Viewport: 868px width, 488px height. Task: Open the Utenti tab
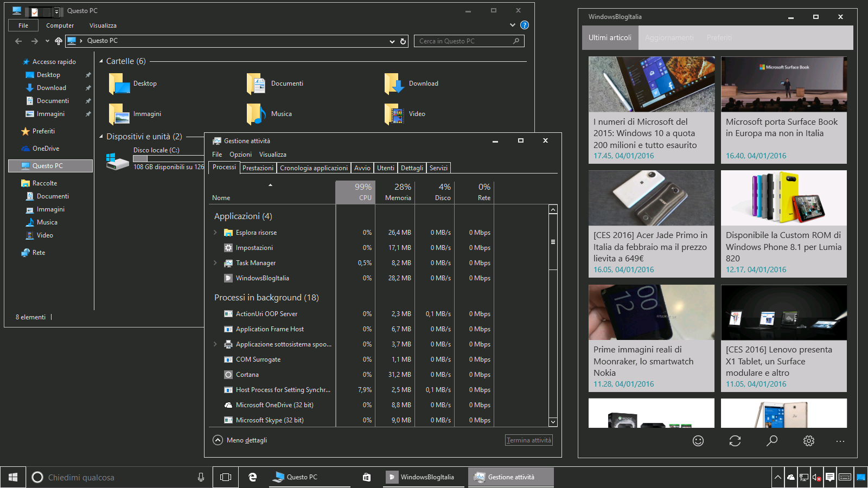386,168
